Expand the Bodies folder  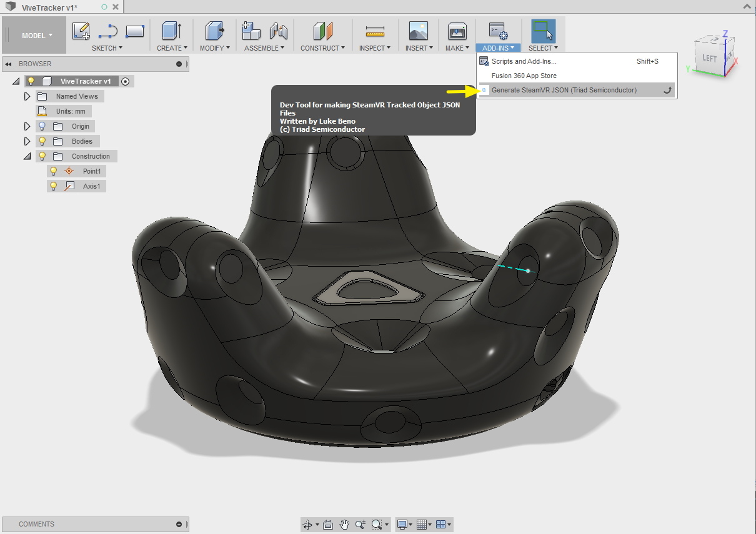pyautogui.click(x=27, y=141)
